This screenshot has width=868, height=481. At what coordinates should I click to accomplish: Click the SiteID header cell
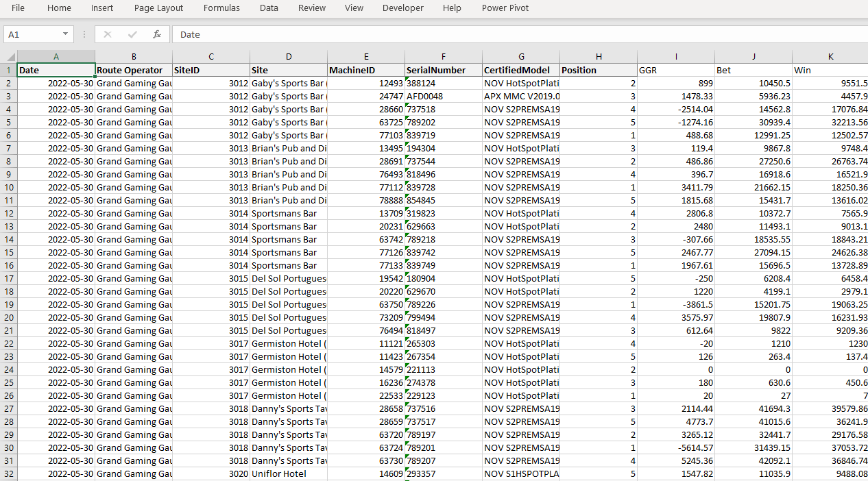click(211, 70)
